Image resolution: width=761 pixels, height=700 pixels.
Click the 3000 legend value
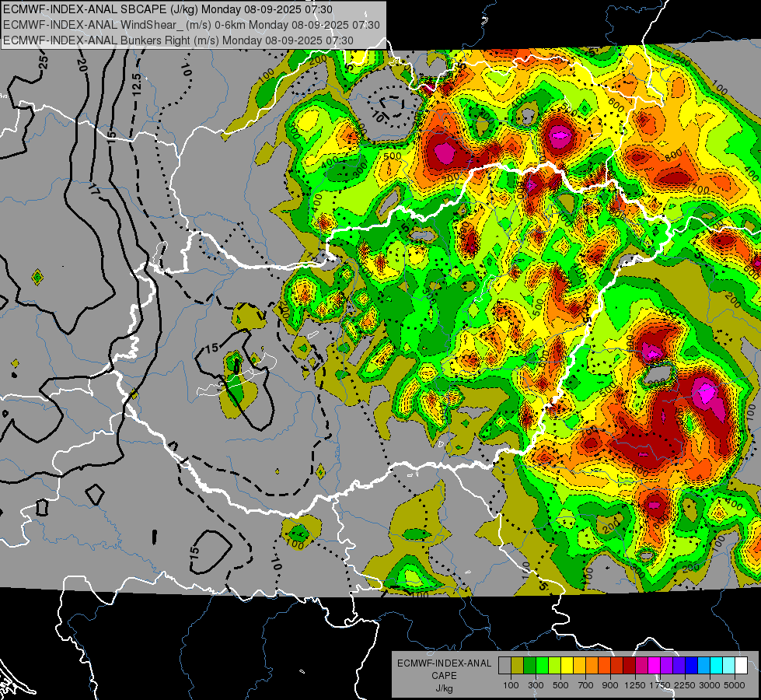[710, 685]
